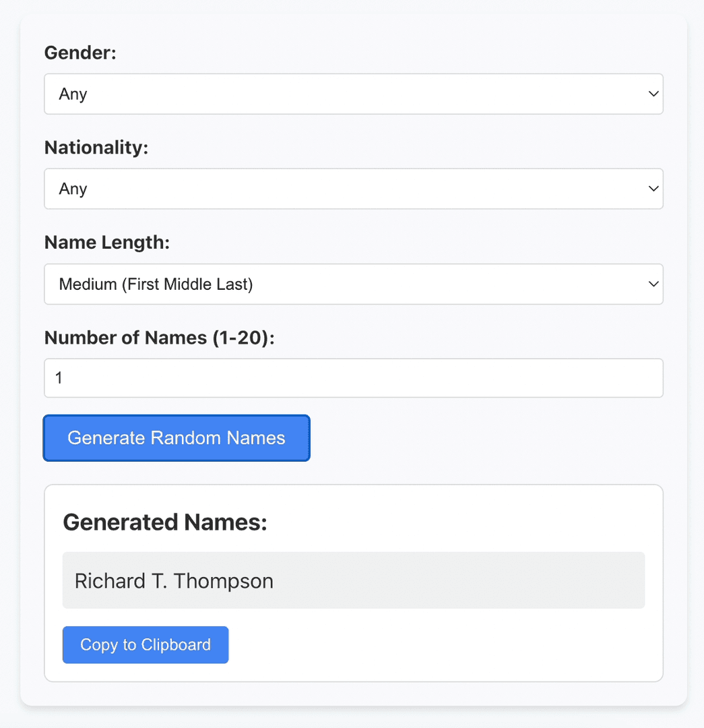Open the Nationality dropdown
The height and width of the screenshot is (728, 704).
353,189
